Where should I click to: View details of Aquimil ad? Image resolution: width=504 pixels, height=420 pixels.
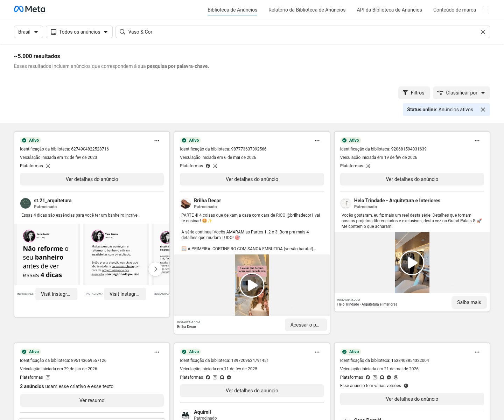point(252,391)
